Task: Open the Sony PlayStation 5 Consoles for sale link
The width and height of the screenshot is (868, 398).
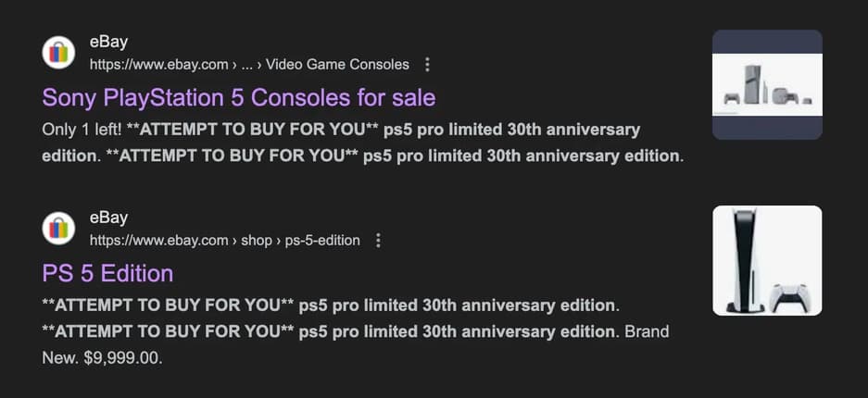Action: pyautogui.click(x=238, y=97)
